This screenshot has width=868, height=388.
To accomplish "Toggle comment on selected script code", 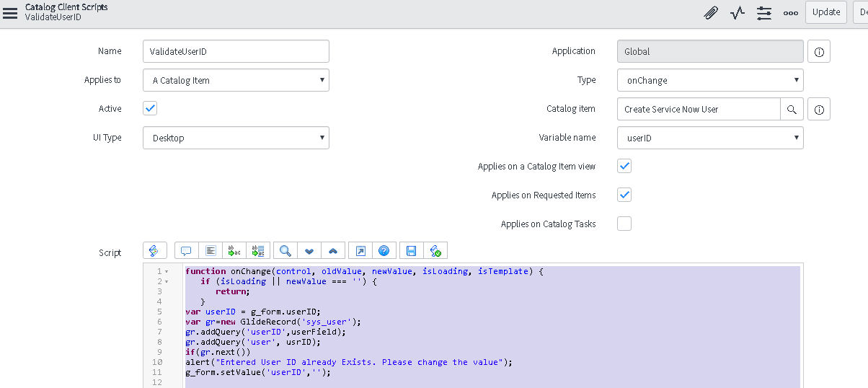I will pos(186,250).
